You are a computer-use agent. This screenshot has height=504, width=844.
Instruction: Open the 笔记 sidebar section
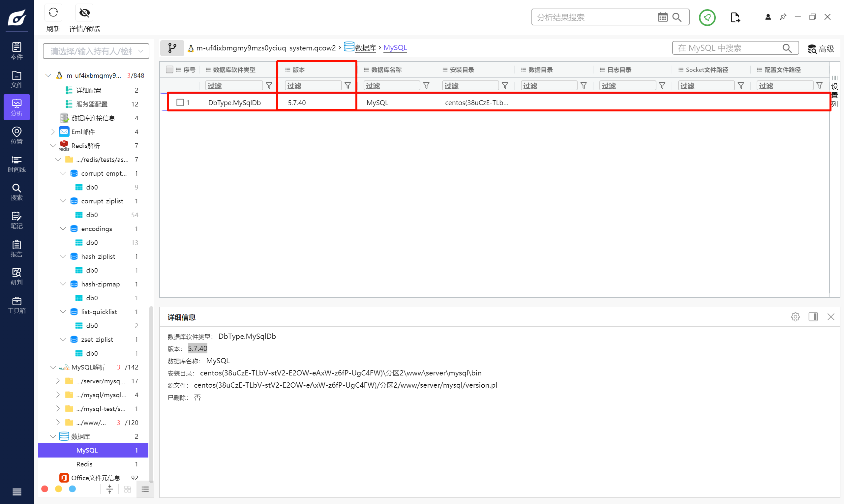(x=16, y=220)
